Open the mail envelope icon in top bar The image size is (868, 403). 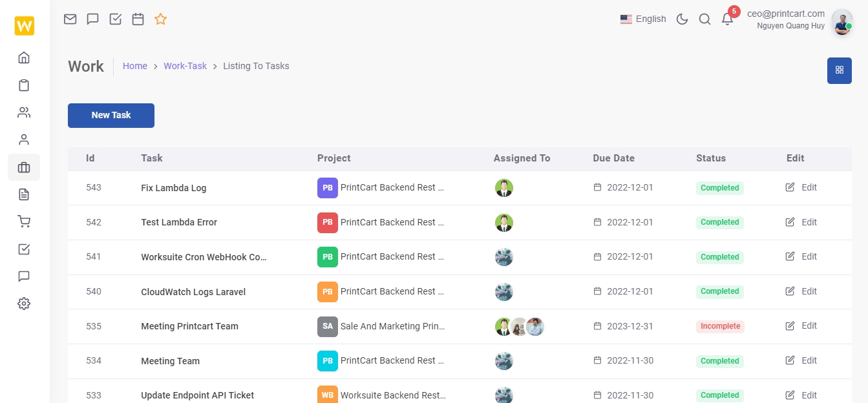(x=70, y=19)
